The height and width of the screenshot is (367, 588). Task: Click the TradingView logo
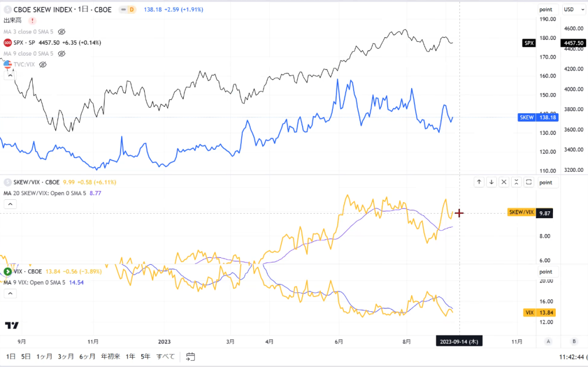point(11,325)
